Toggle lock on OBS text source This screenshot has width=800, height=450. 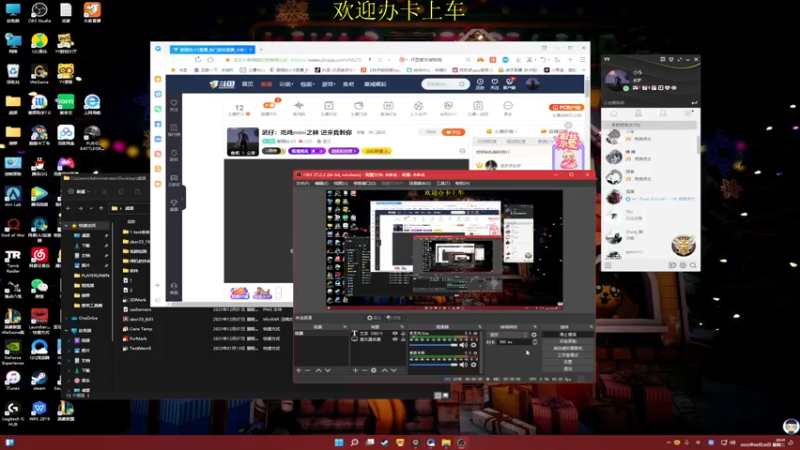coord(403,333)
